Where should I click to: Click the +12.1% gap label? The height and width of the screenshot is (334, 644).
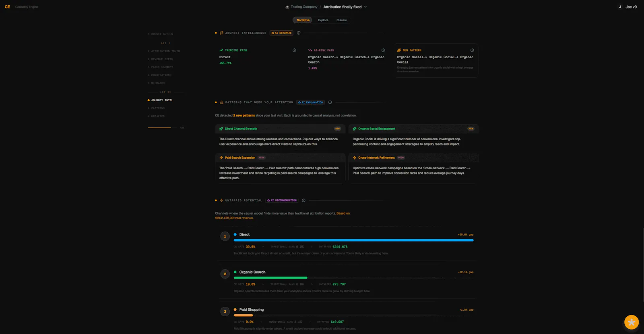coord(465,272)
